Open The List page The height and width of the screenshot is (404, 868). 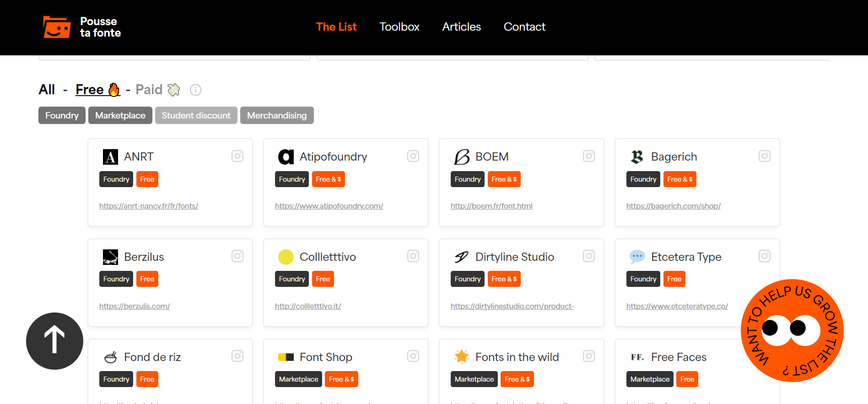[x=336, y=27]
